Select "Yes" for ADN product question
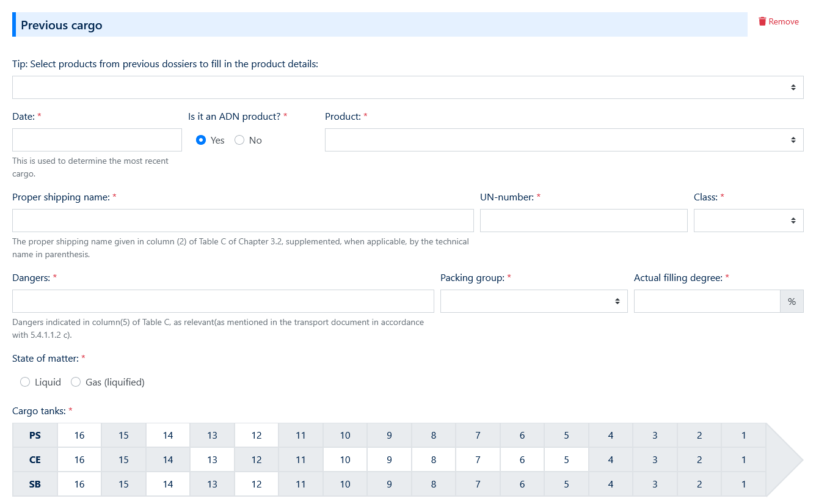 click(201, 140)
